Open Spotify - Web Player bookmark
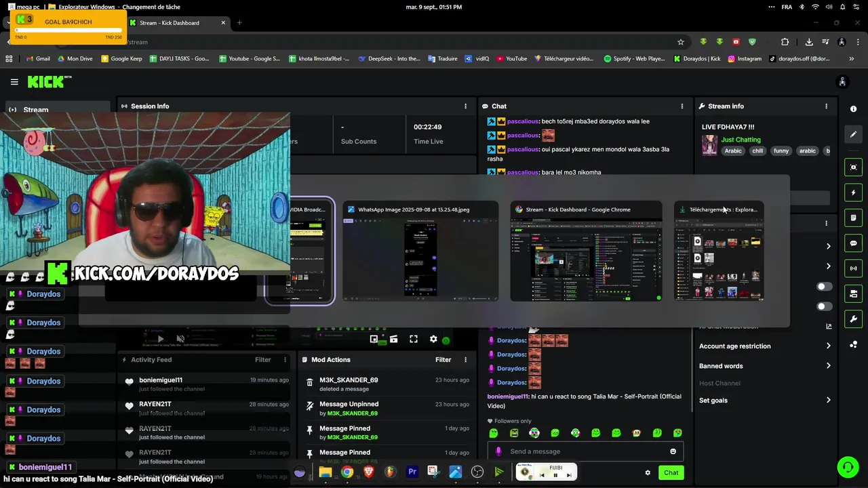868x488 pixels. coord(634,59)
